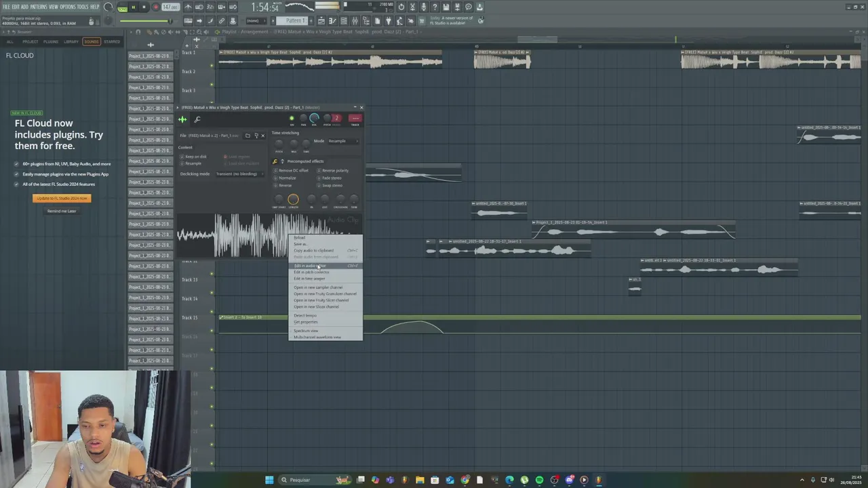Click the microphone recording icon in toolbar
This screenshot has height=488, width=868.
coord(423,7)
